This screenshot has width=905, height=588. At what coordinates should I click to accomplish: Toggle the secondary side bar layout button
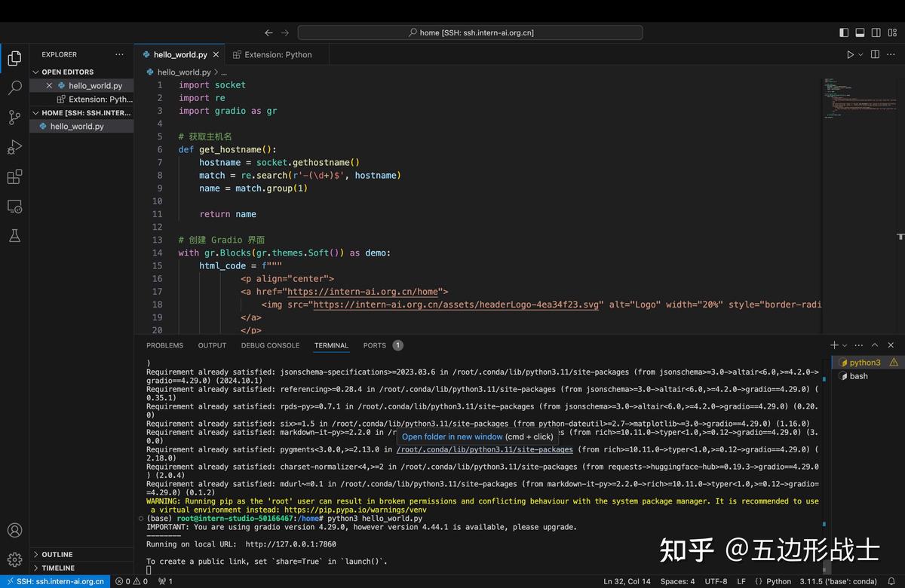876,33
